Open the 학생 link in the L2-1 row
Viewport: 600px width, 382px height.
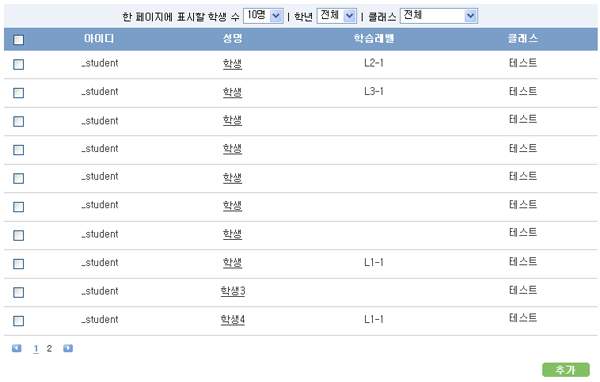232,64
